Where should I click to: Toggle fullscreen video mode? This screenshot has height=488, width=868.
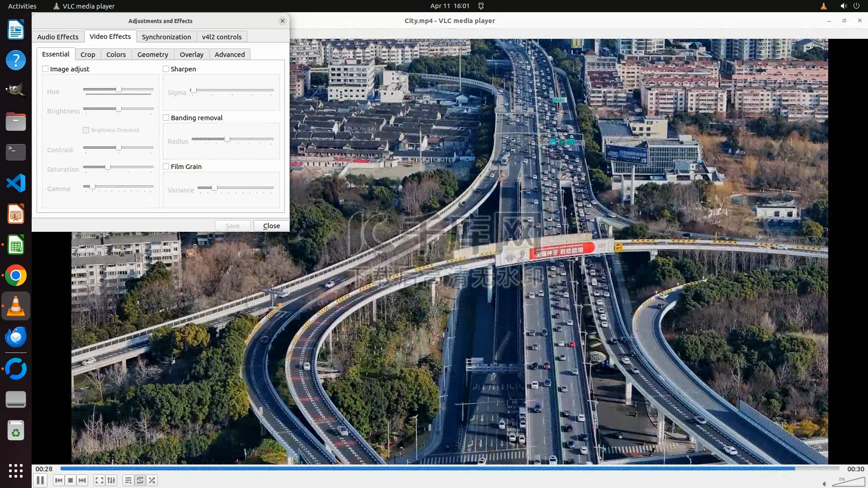click(99, 480)
